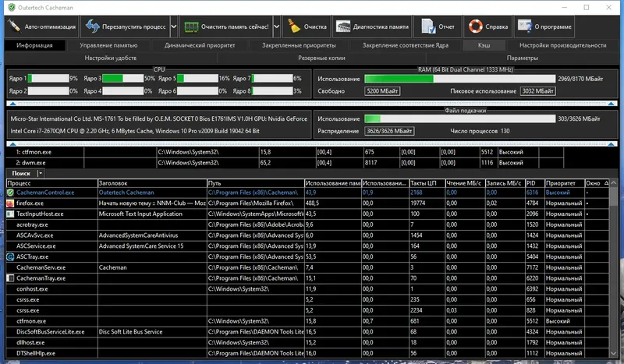Select pinned row 1: ctfmon.exe

click(x=285, y=152)
